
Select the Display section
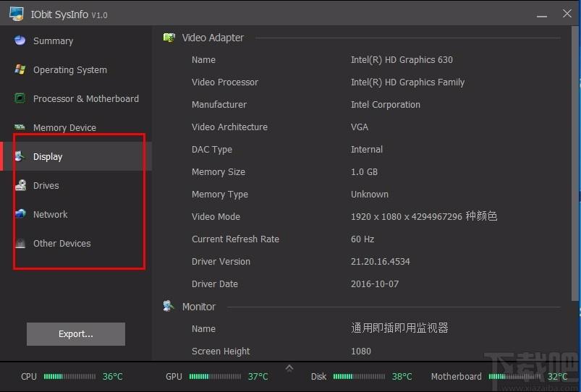76,156
